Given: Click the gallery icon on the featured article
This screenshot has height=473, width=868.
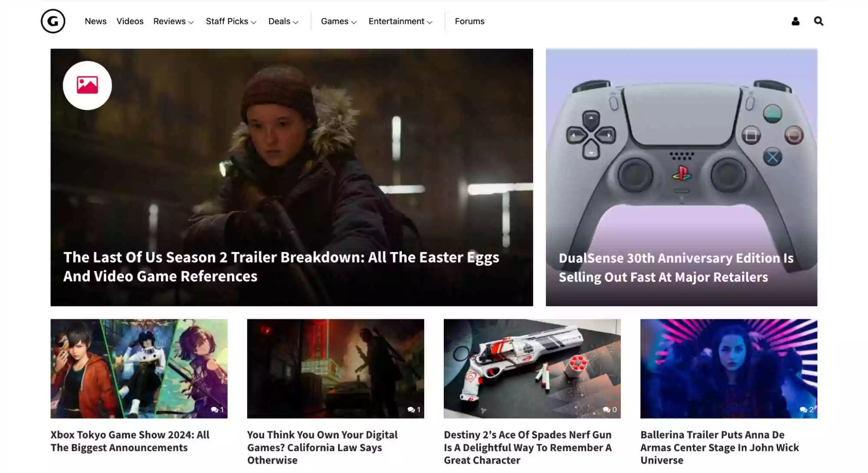Looking at the screenshot, I should [87, 85].
